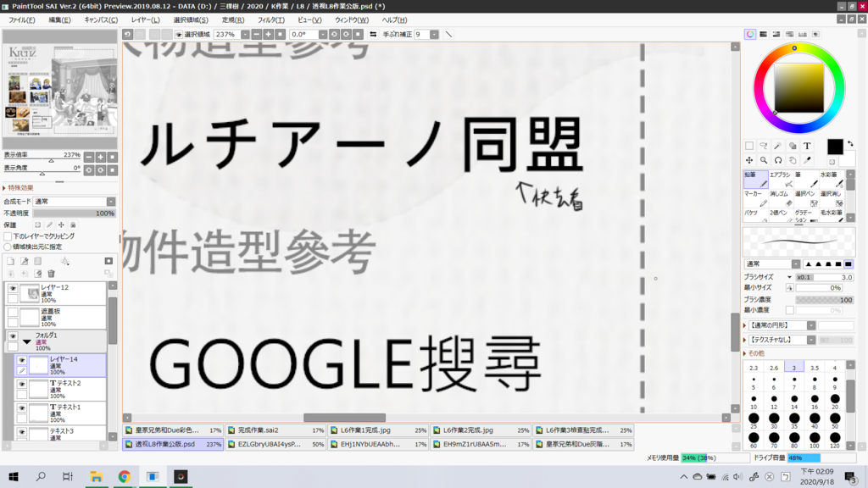Screen dimensions: 868x488
Task: Hide the テキスト2 text layer
Action: [21, 384]
